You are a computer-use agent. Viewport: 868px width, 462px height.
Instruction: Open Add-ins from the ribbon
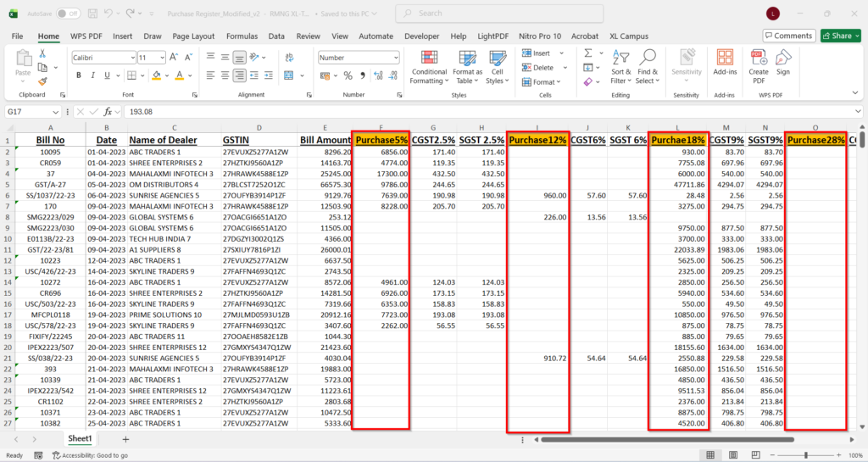[725, 63]
